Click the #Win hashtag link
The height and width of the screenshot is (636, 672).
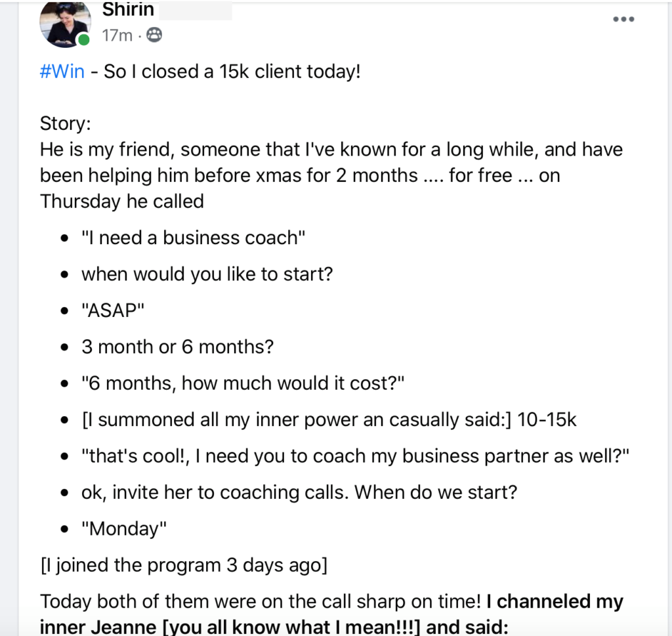[x=62, y=71]
